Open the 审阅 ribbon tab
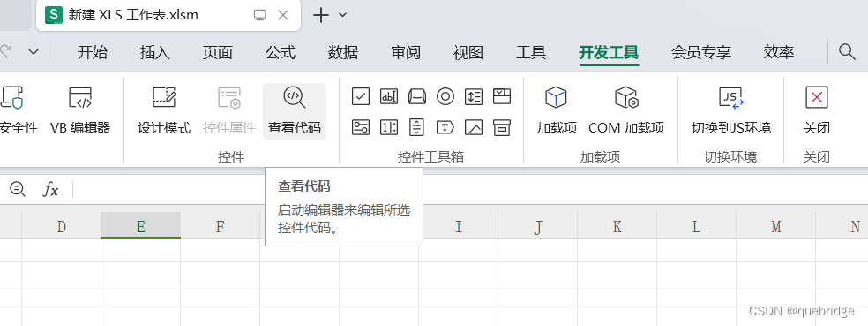This screenshot has width=868, height=326. point(406,53)
